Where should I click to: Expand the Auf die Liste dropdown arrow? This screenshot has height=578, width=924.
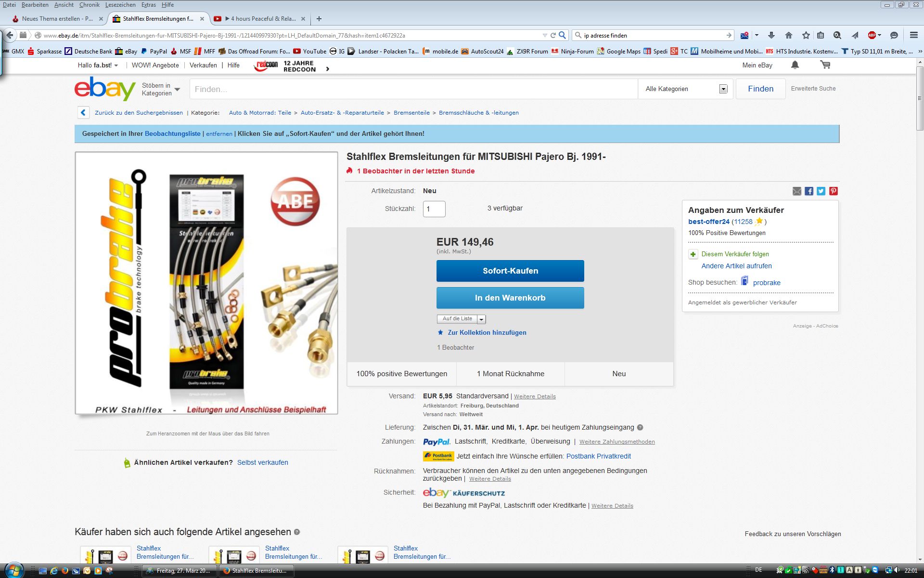coord(482,319)
